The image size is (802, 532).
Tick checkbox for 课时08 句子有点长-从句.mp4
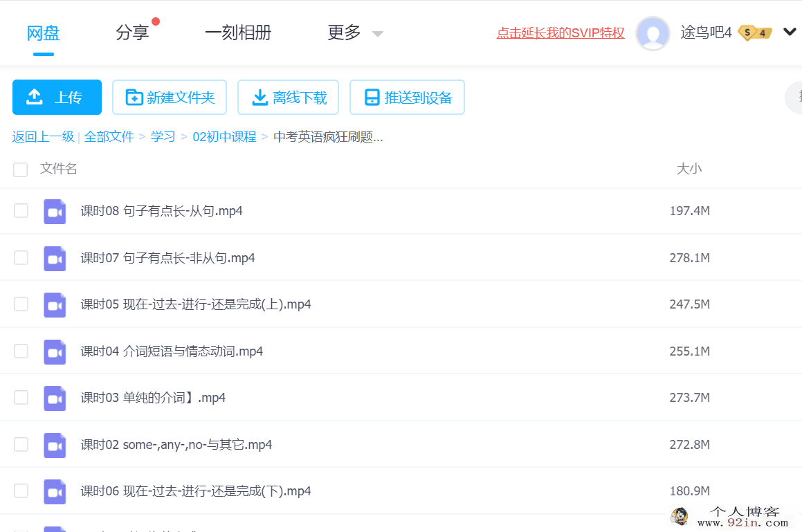click(x=21, y=211)
